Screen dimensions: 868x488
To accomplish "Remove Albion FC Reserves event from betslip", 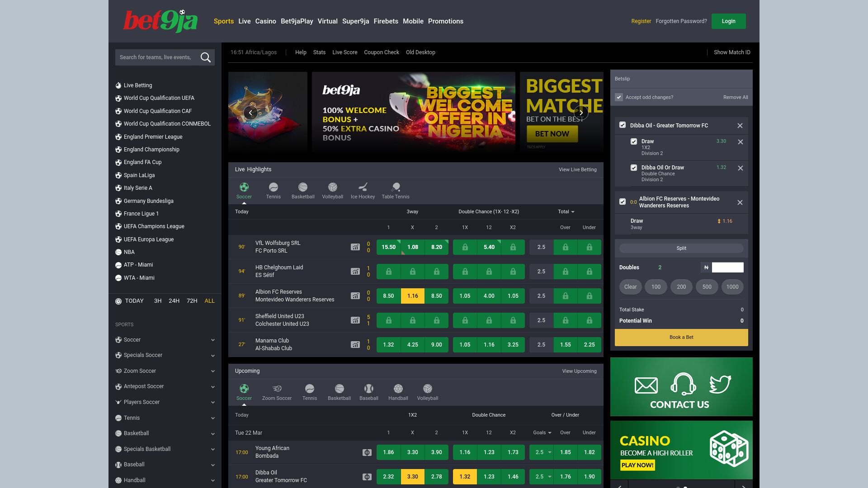I will [x=740, y=202].
